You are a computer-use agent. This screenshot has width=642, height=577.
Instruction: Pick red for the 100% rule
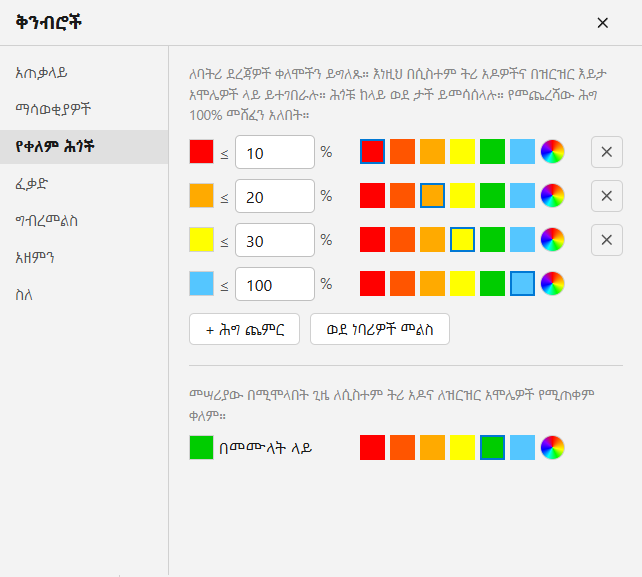[373, 283]
